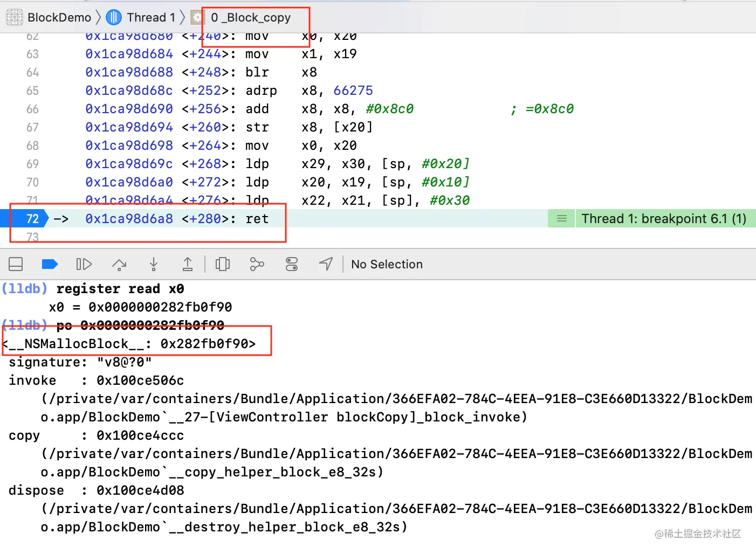Hide the debug area

[x=16, y=264]
